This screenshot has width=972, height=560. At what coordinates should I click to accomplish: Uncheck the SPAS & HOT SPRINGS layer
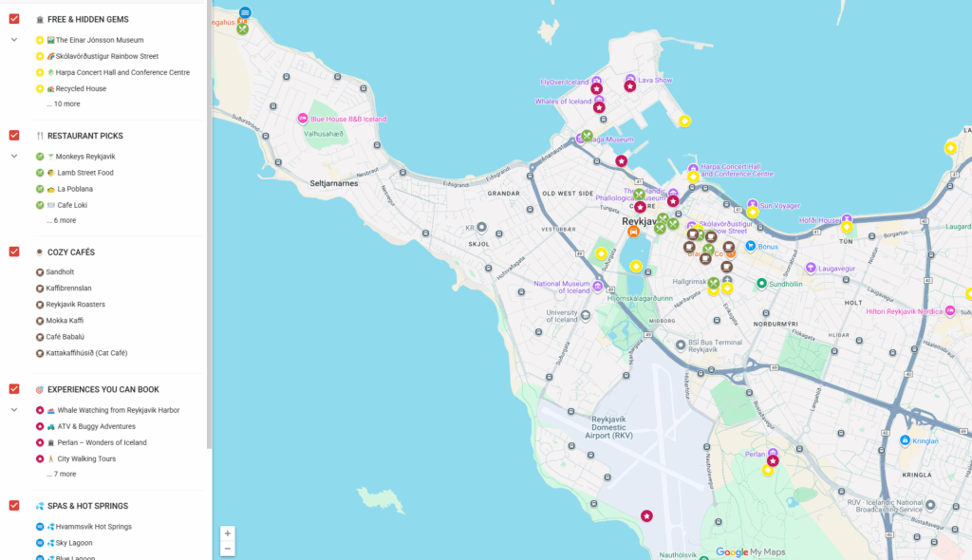(13, 505)
